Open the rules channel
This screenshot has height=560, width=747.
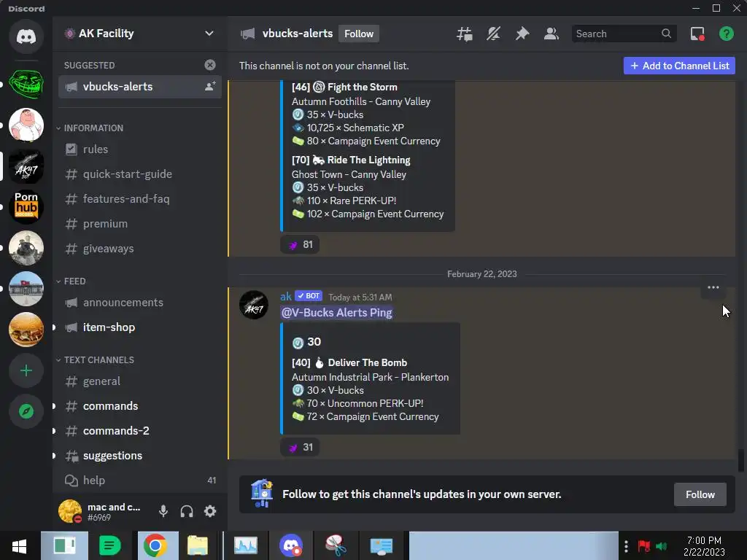coord(140,149)
